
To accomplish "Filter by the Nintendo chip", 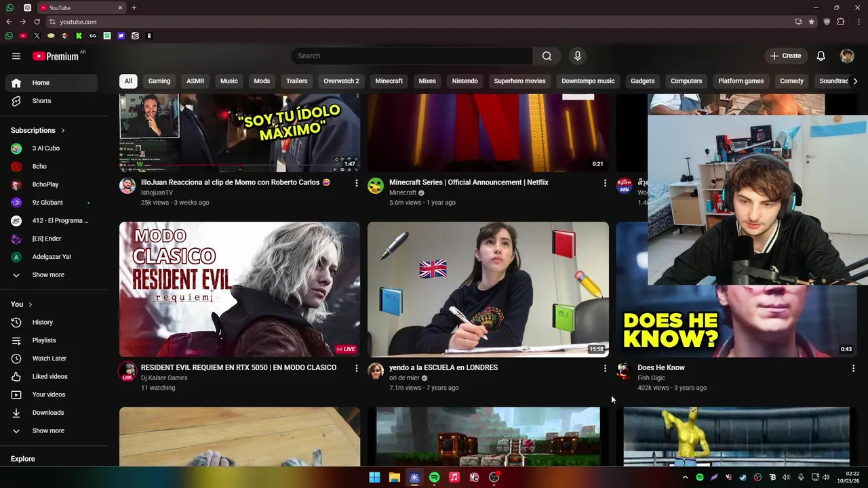I will tap(465, 81).
